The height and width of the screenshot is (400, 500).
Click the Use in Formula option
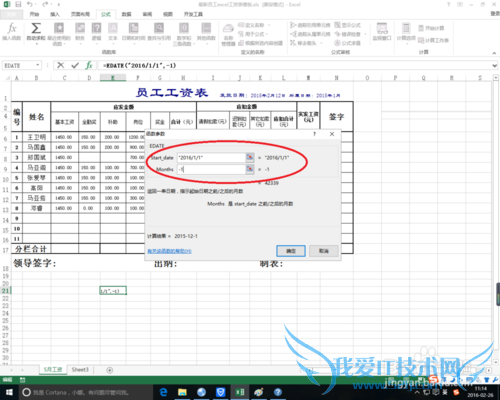tap(253, 34)
